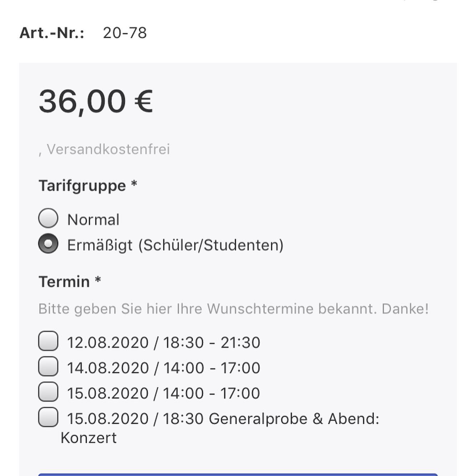
Task: Check the 12.08.2020 / 18:30 - 21:30 box
Action: point(48,341)
